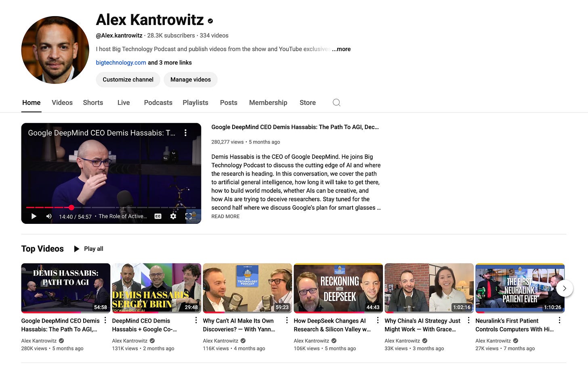Open the Videos tab
The width and height of the screenshot is (588, 365).
62,102
